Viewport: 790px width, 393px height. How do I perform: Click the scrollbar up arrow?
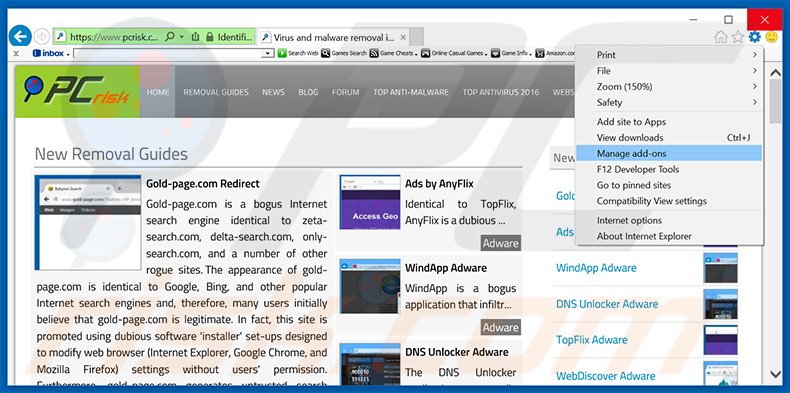[776, 73]
